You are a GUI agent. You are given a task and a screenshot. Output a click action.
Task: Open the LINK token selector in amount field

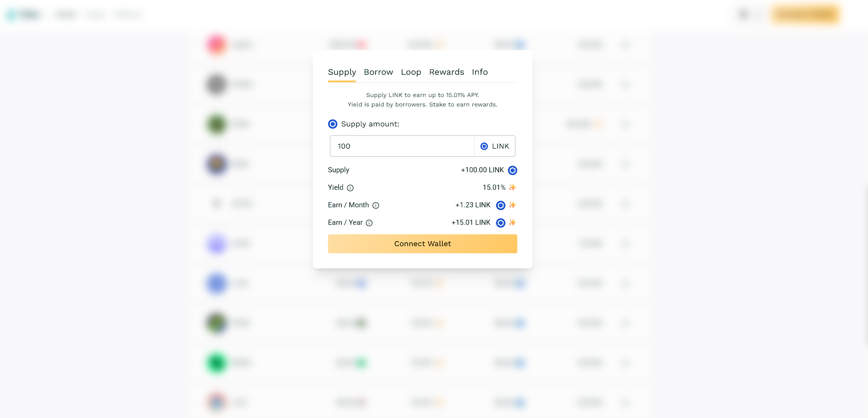495,146
